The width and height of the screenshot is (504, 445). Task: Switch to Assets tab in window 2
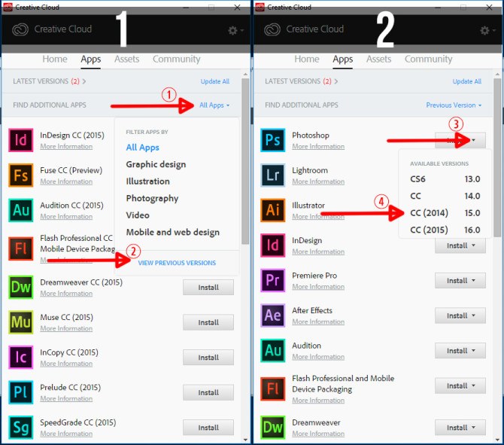tap(378, 59)
